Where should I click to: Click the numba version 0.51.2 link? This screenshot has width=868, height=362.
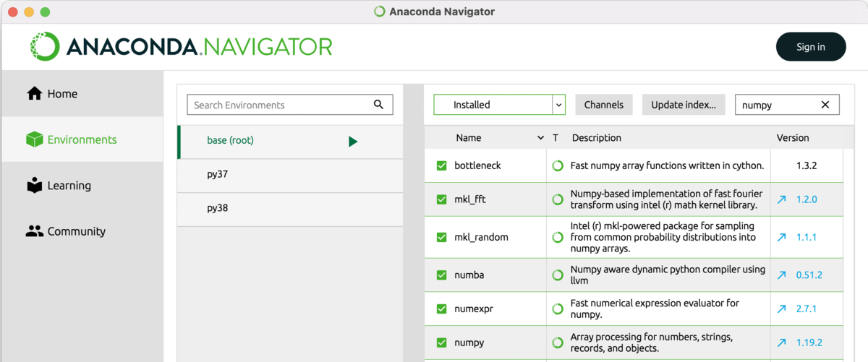(809, 275)
